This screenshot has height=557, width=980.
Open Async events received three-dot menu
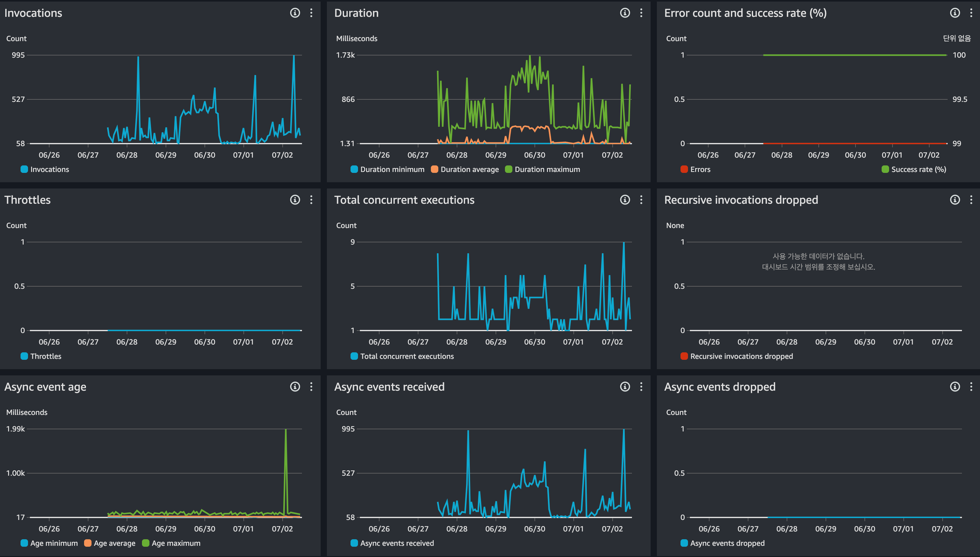coord(641,387)
